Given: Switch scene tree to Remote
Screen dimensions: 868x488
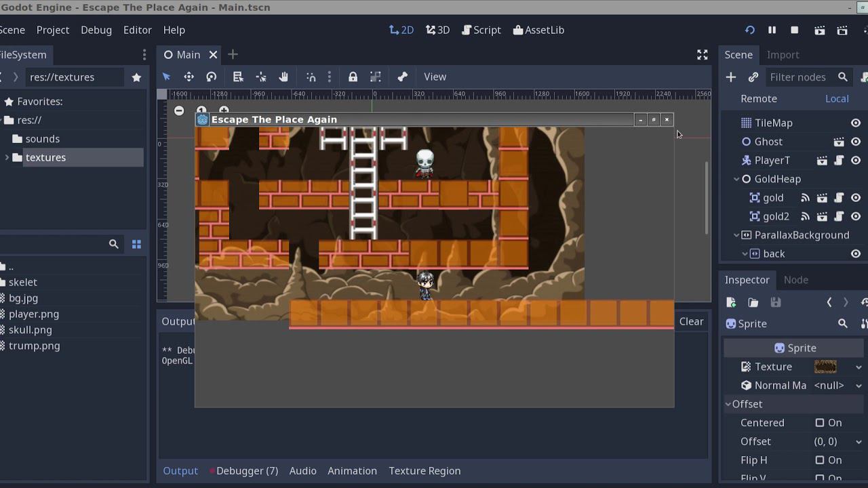Looking at the screenshot, I should (x=759, y=98).
